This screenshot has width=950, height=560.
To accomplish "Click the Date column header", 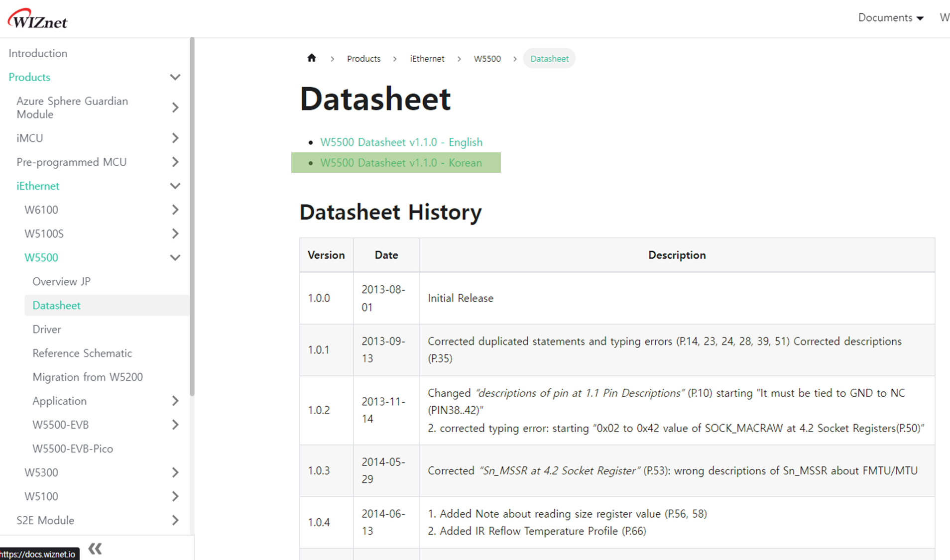I will point(386,255).
